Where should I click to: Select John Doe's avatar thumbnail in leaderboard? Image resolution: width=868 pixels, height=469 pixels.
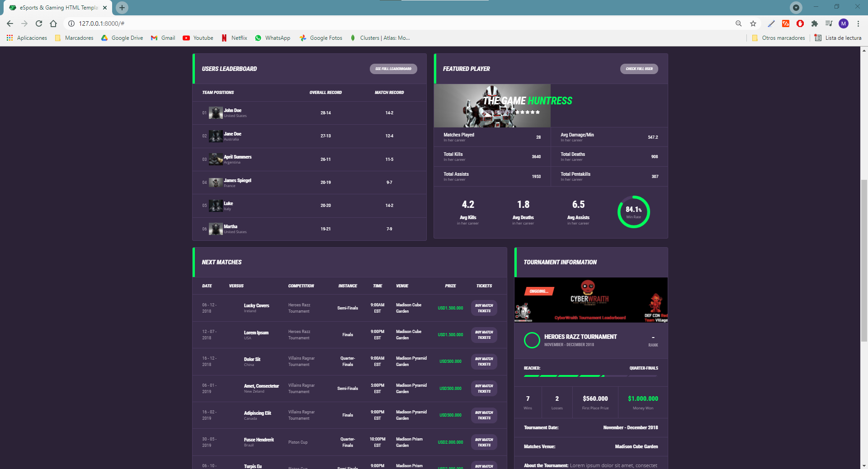coord(216,113)
